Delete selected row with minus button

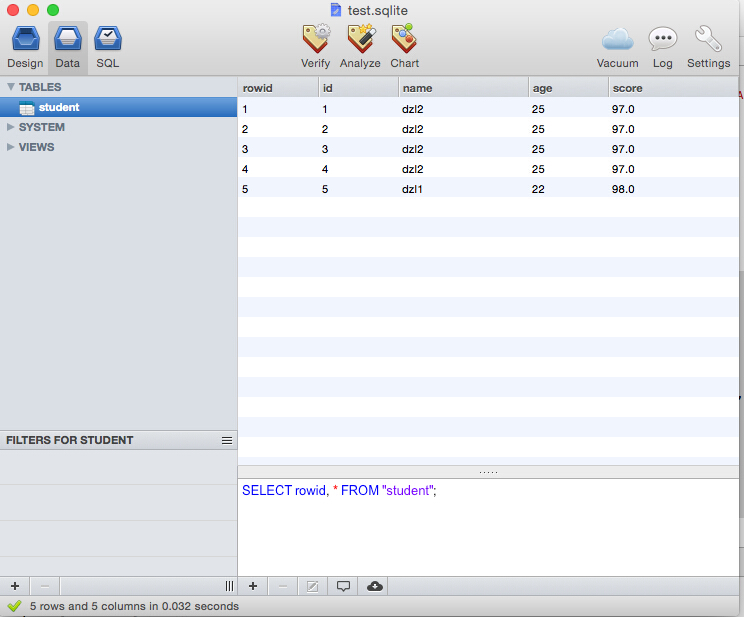point(283,586)
